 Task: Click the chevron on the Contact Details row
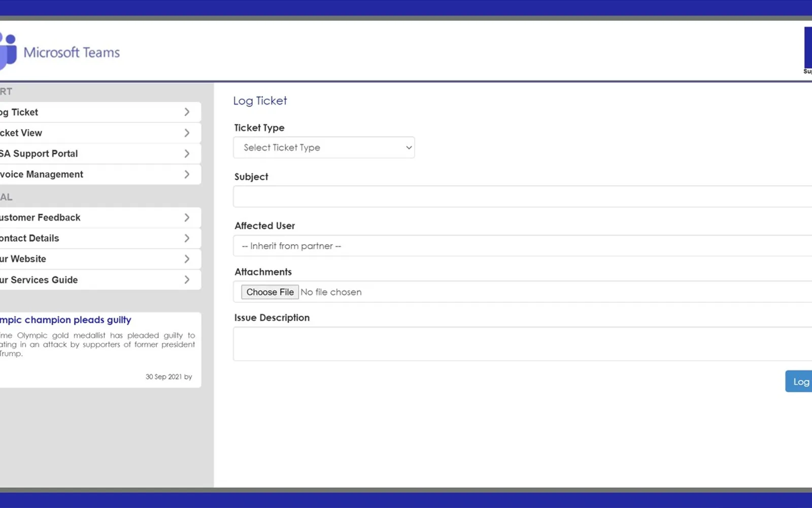pos(187,238)
